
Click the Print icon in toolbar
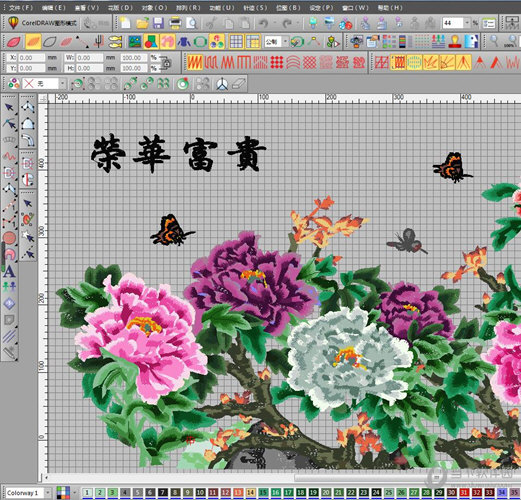coord(175,23)
